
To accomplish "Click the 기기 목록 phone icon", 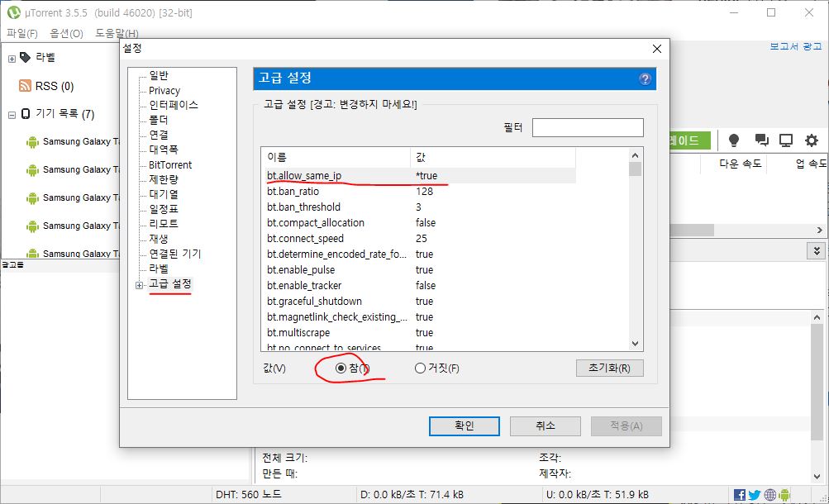I will (x=26, y=113).
